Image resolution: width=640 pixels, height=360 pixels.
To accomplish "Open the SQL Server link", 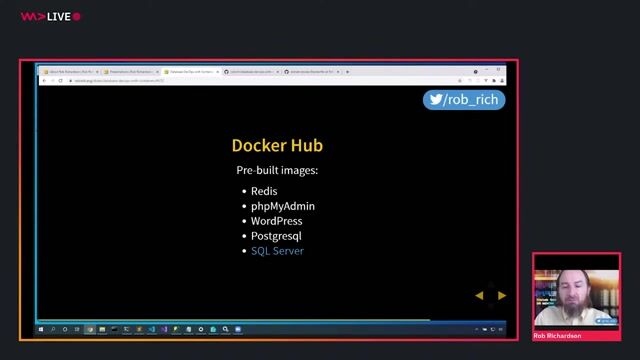I will tap(277, 251).
